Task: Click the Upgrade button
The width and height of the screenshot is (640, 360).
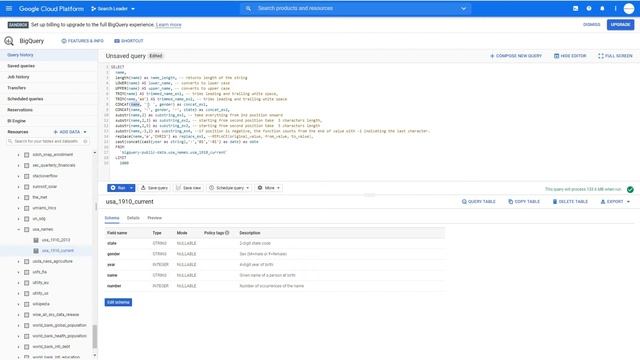Action: click(x=620, y=25)
